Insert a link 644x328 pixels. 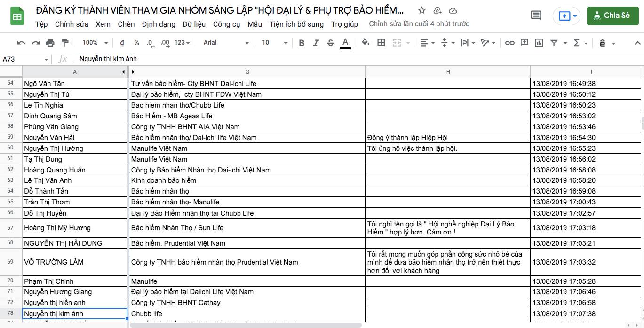(509, 43)
